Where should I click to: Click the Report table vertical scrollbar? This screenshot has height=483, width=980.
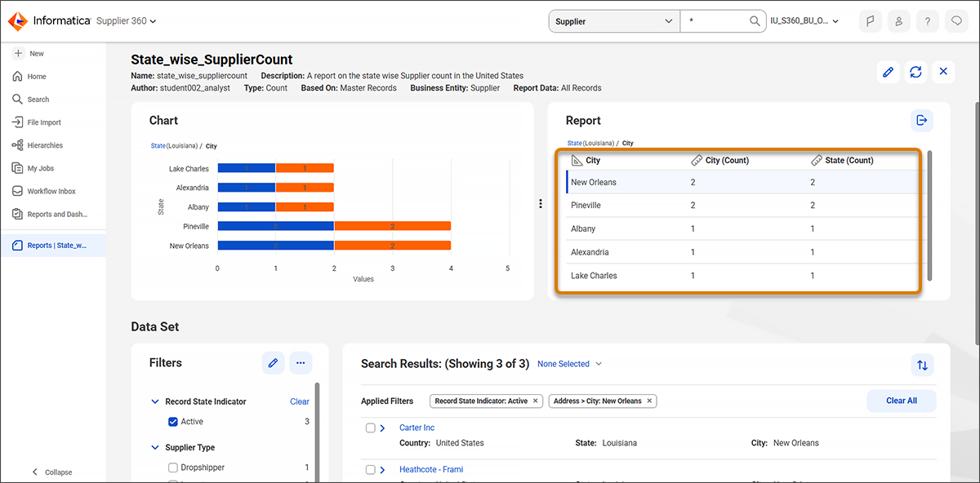[929, 216]
